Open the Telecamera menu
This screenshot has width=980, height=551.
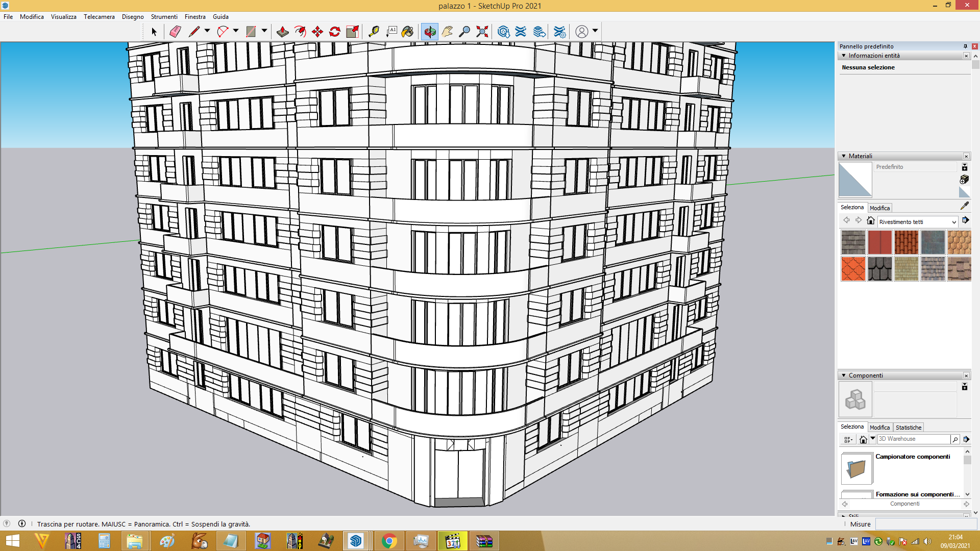(99, 17)
